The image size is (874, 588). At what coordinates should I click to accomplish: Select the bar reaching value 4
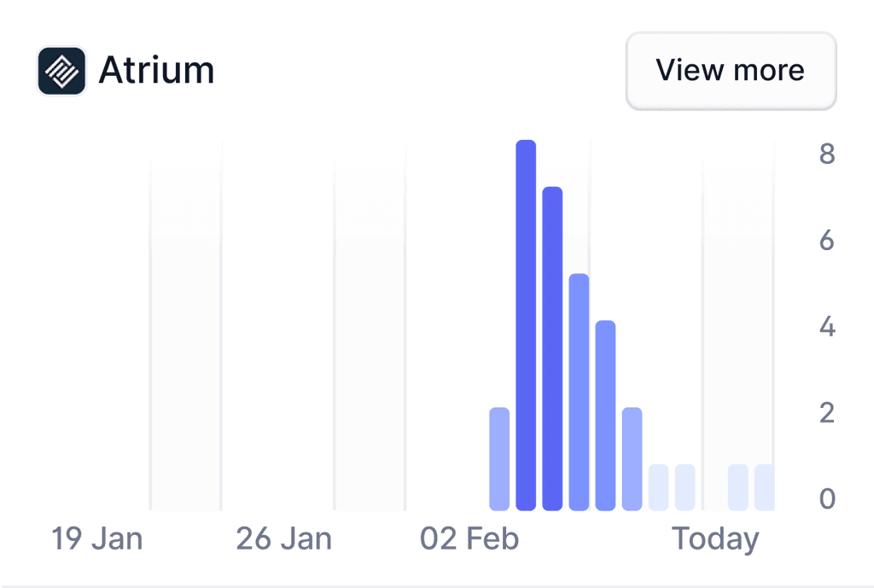click(x=605, y=416)
